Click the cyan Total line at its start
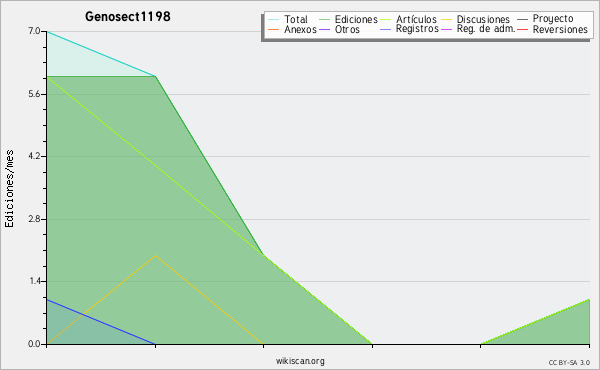The image size is (600, 370). (x=47, y=32)
